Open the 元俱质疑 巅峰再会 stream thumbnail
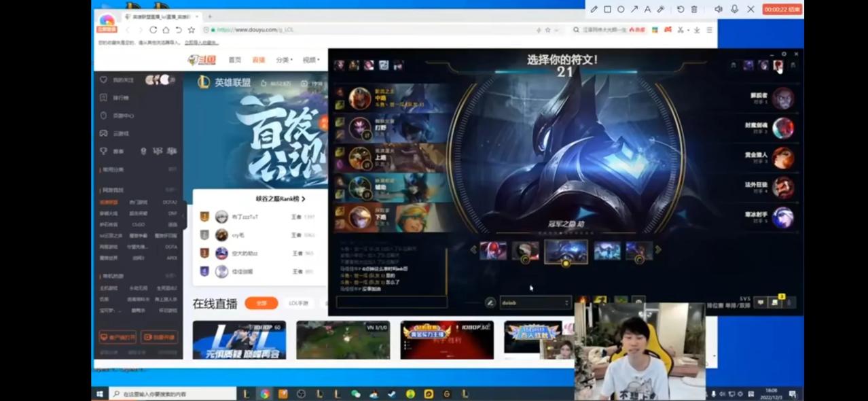 [x=239, y=340]
